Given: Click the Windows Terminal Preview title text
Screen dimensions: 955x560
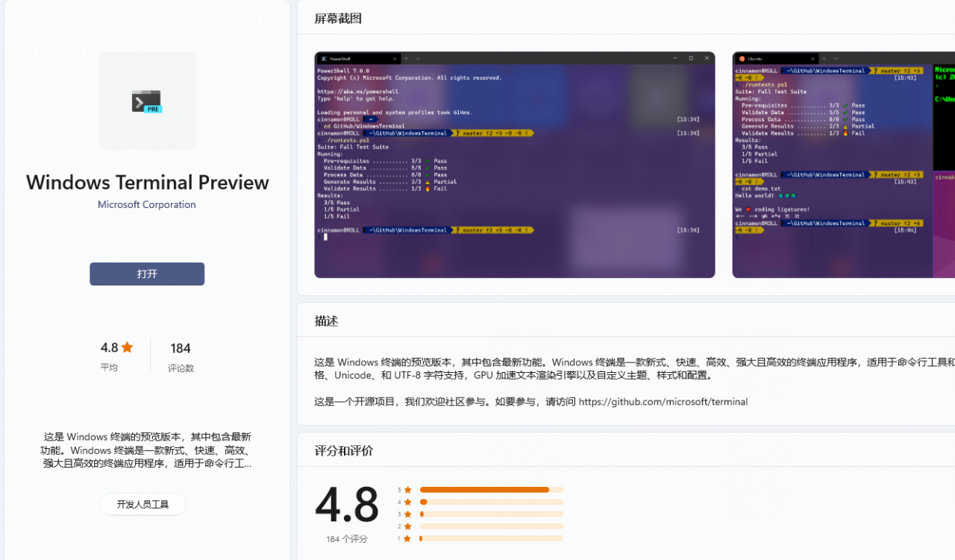Looking at the screenshot, I should coord(148,183).
